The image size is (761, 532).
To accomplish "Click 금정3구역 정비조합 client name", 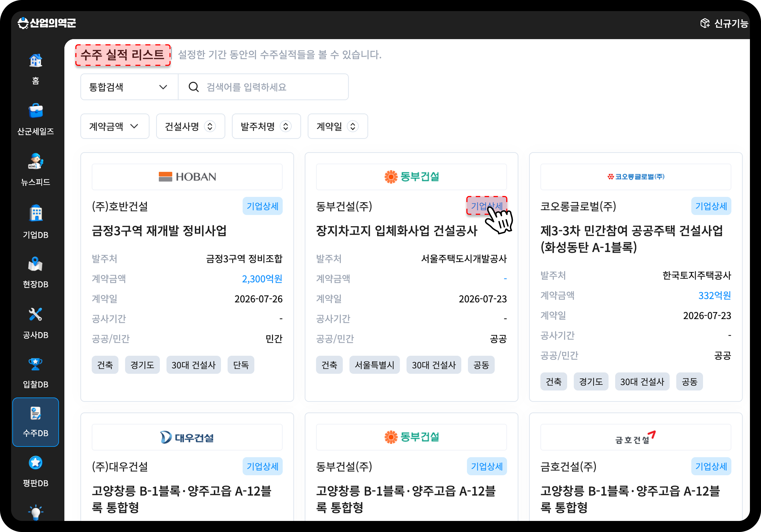I will pyautogui.click(x=244, y=259).
